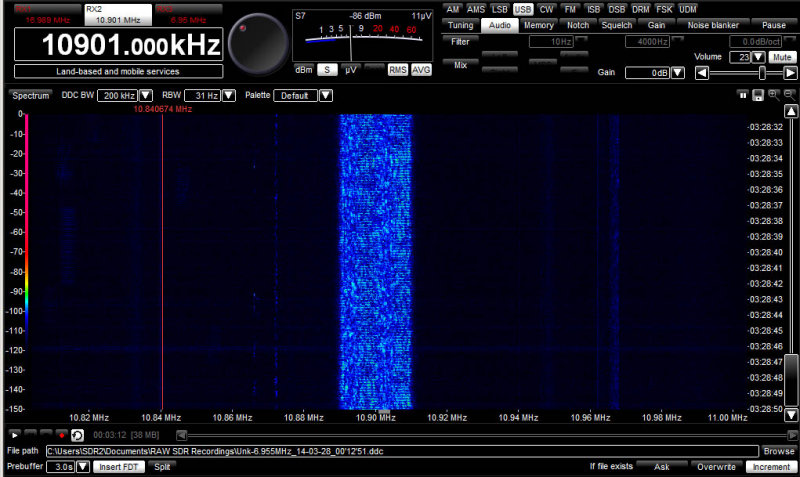The image size is (800, 477).
Task: Open the DDC BW dropdown
Action: click(146, 95)
